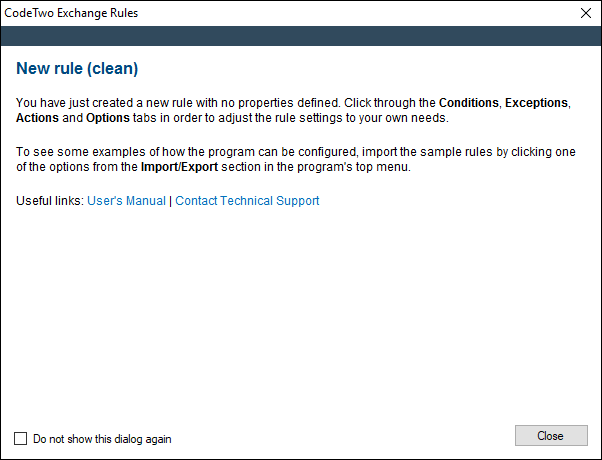Click the bold word Actions

coord(37,118)
